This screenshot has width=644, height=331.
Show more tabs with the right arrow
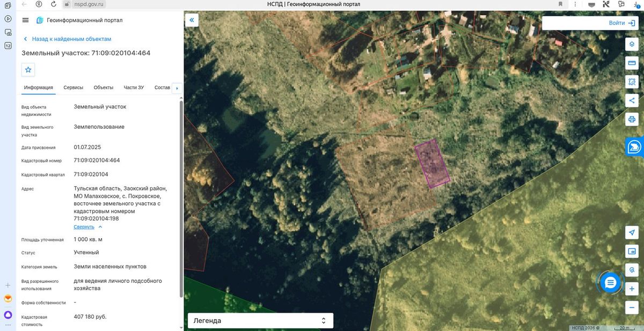click(x=177, y=88)
